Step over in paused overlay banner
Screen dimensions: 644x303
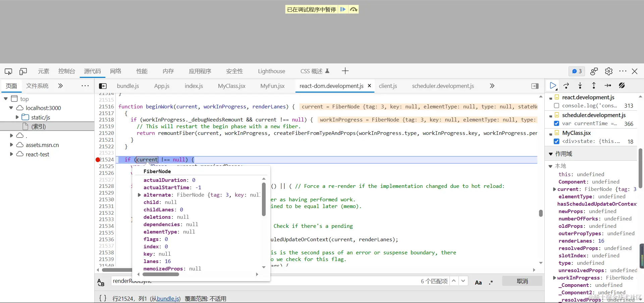[x=353, y=9]
